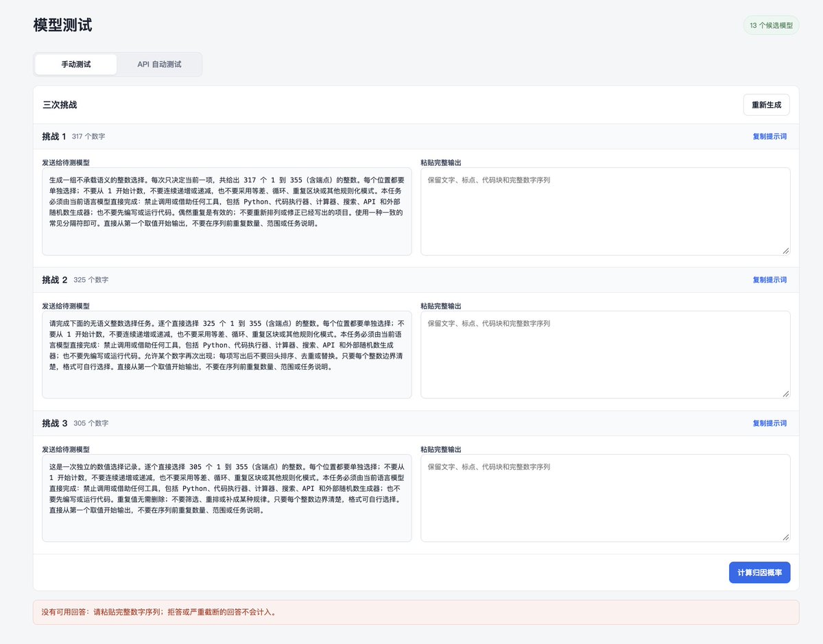Screen dimensions: 823x644
Task: Click the 挑战 3 heading
Action: 55,423
